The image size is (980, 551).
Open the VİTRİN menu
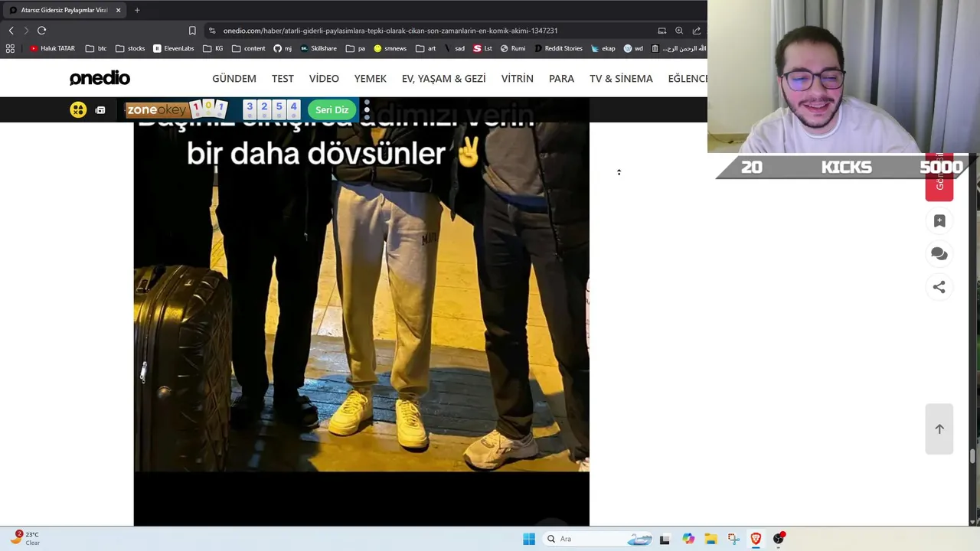click(x=518, y=79)
